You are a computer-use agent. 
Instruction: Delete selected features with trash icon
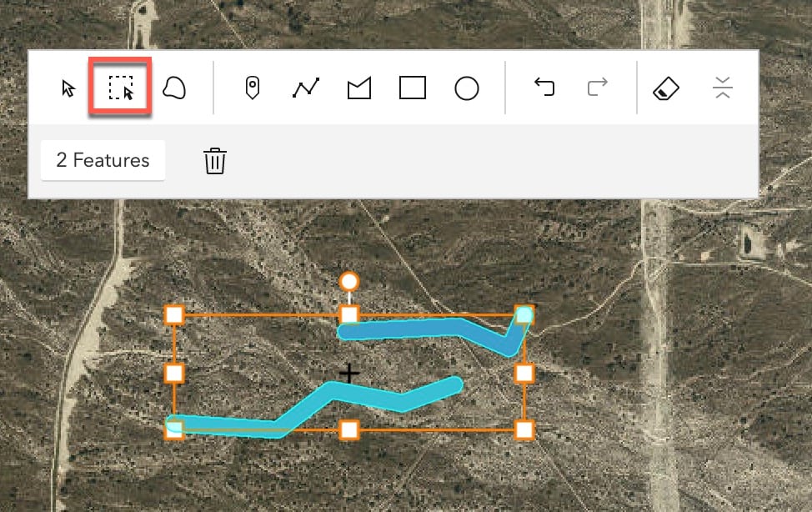(x=214, y=161)
